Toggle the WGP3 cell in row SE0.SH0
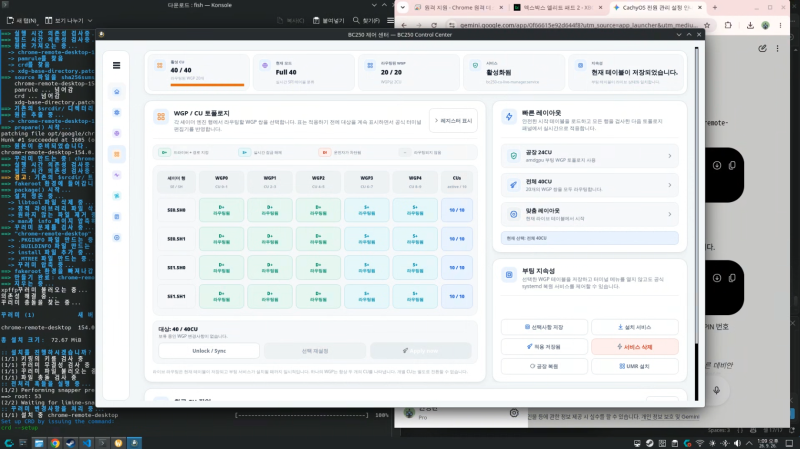Viewport: 800px width, 449px height. (x=367, y=210)
